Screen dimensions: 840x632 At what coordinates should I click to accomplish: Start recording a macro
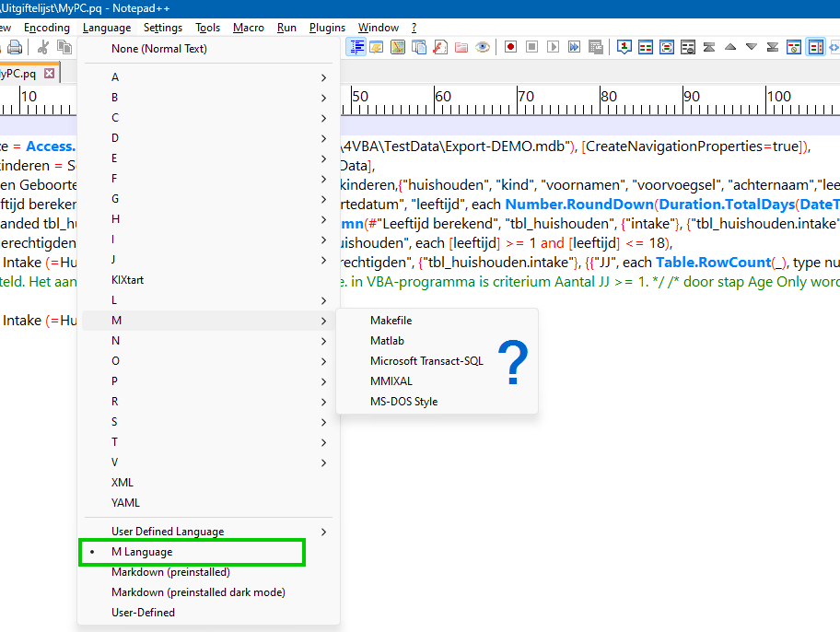point(511,47)
